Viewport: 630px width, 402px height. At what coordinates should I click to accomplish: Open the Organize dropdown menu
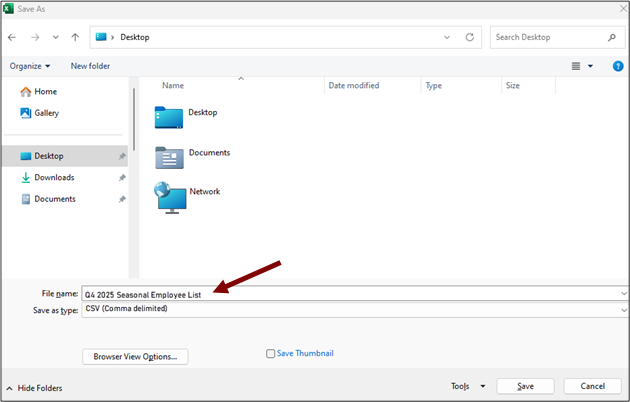[30, 66]
